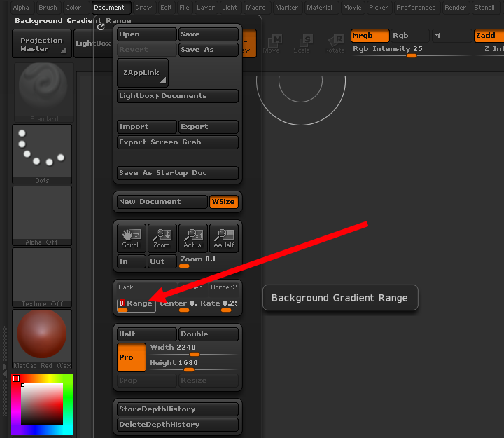The height and width of the screenshot is (438, 504).
Task: Adjust the Rgb Intensity 25 slider
Action: pos(412,51)
